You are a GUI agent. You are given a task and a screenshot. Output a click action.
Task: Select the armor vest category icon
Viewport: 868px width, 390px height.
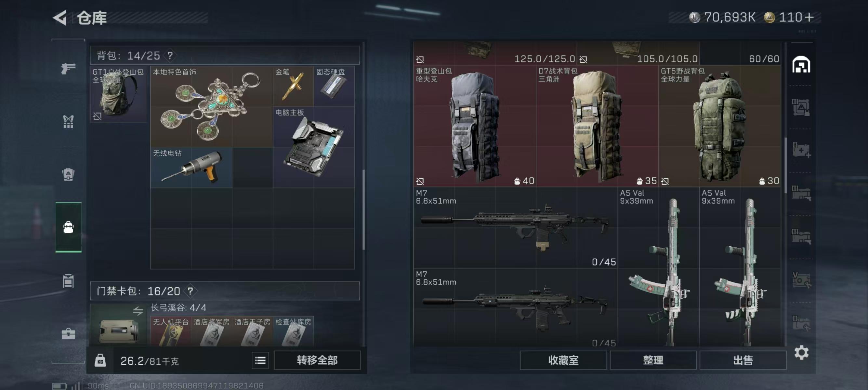[68, 122]
